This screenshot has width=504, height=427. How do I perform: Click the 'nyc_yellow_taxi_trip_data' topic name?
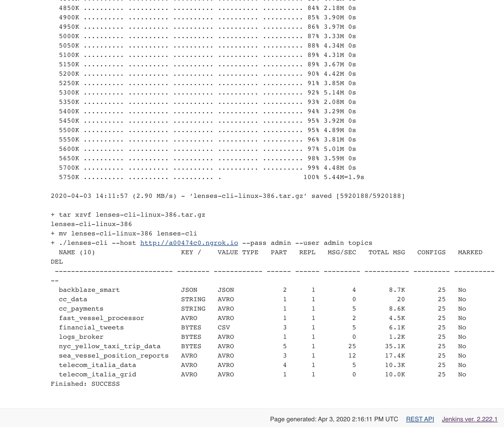(109, 346)
